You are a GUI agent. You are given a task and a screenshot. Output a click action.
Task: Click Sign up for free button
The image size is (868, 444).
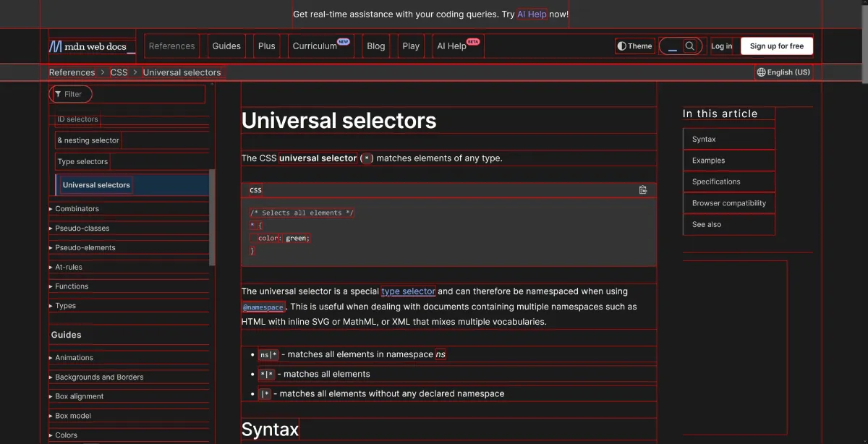tap(776, 46)
